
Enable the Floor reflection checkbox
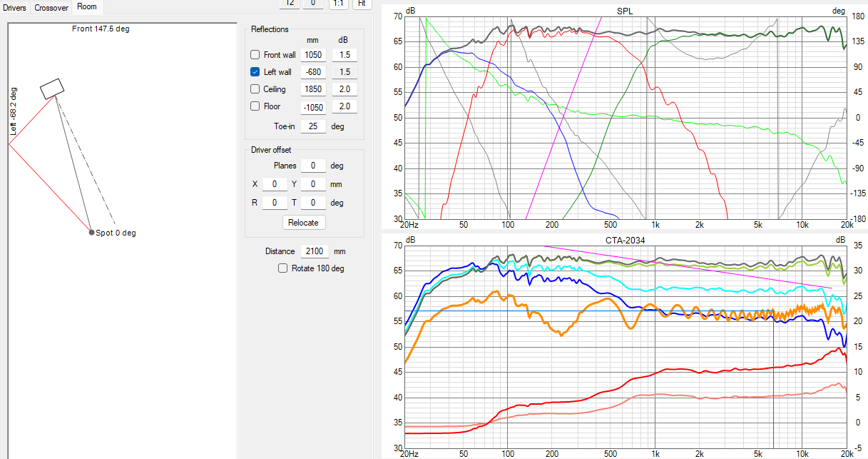[255, 106]
